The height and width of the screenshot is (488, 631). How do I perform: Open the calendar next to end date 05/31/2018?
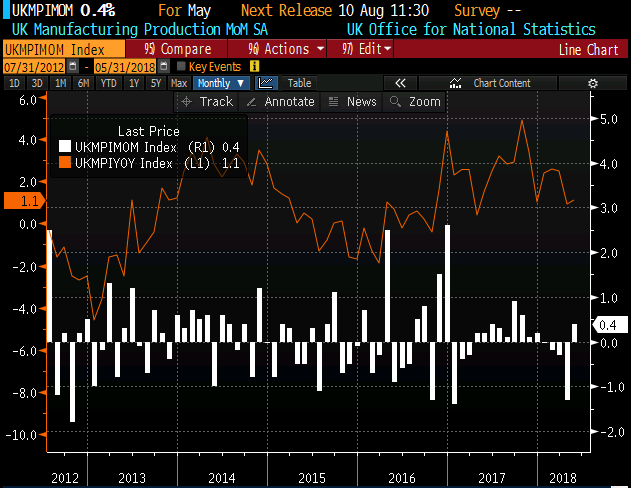pos(164,66)
